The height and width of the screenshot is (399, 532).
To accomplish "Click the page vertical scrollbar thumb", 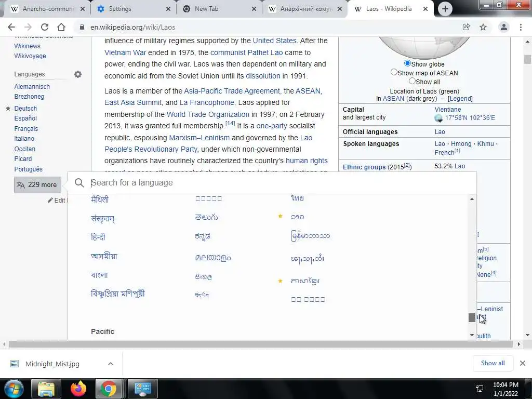I will (x=527, y=59).
